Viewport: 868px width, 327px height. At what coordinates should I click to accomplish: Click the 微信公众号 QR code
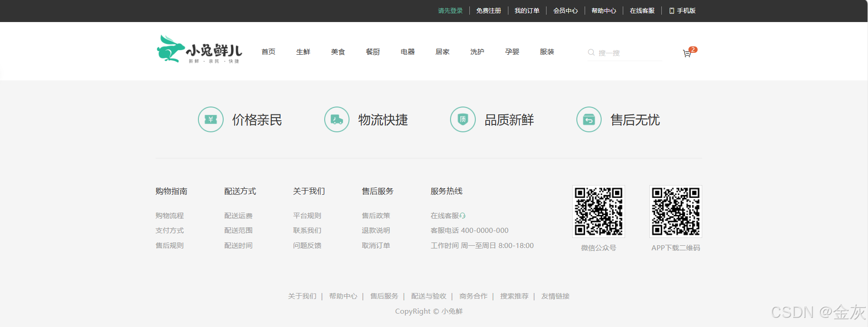pos(598,211)
